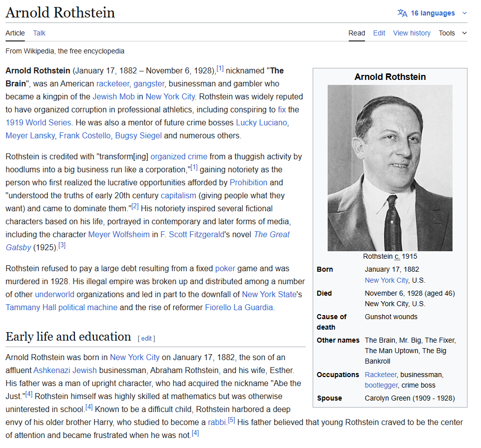The height and width of the screenshot is (448, 481).
Task: Select the Read tab
Action: point(357,33)
